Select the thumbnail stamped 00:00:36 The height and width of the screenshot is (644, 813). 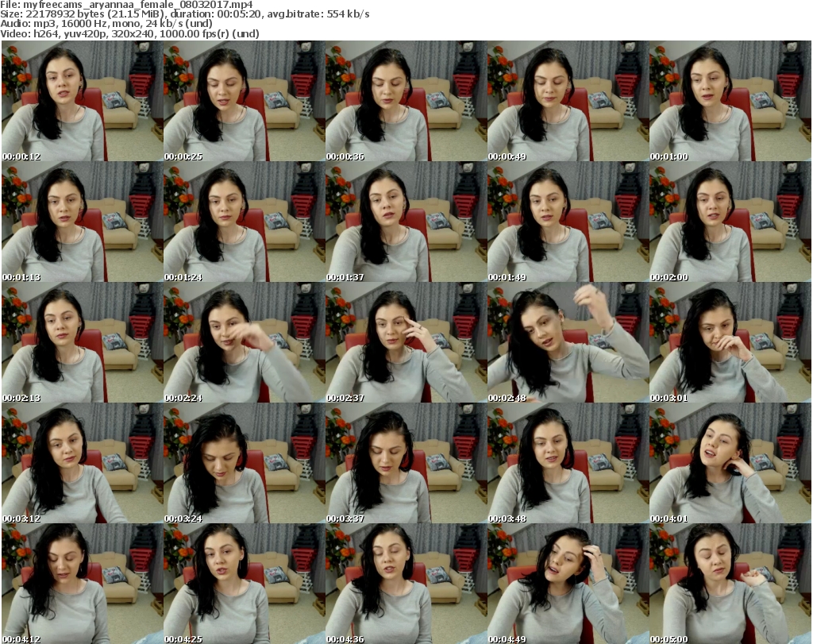point(406,101)
